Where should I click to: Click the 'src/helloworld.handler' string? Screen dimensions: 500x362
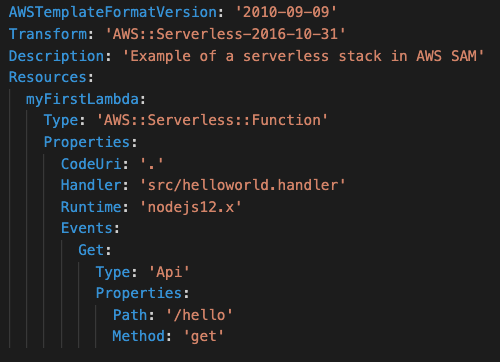243,185
